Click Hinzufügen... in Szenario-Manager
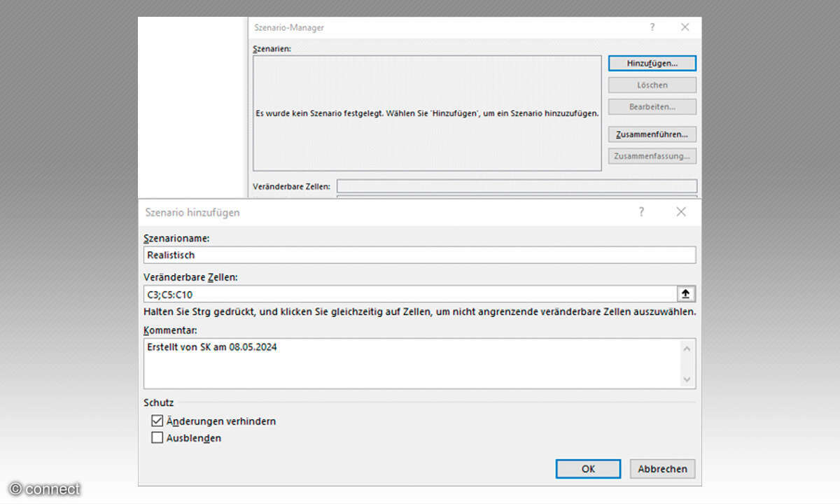The width and height of the screenshot is (840, 504). click(652, 63)
